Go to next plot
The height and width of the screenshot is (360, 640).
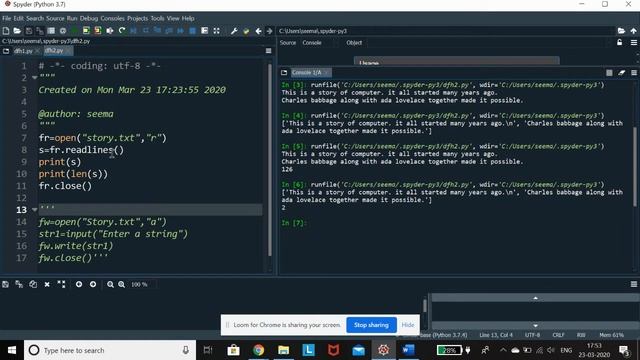click(x=93, y=284)
